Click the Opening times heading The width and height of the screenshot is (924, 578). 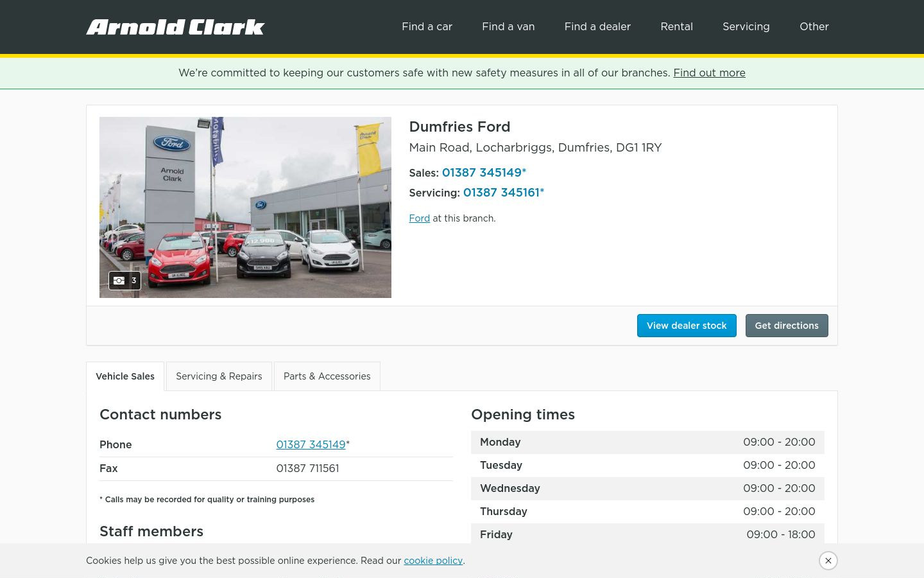(x=523, y=415)
